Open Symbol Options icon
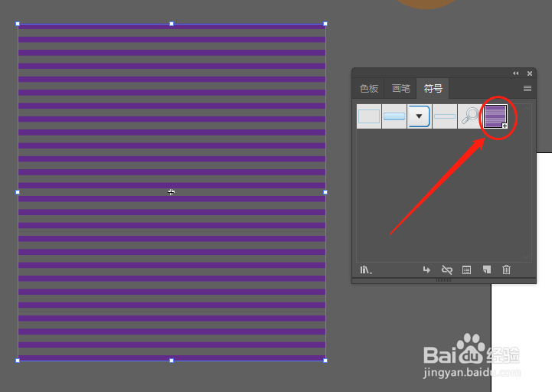This screenshot has width=552, height=392. (466, 270)
